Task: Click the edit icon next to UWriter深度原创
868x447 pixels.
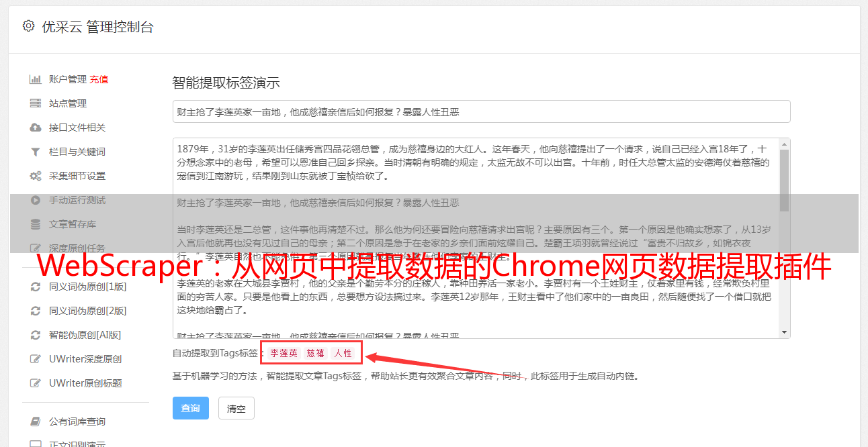Action: 36,359
